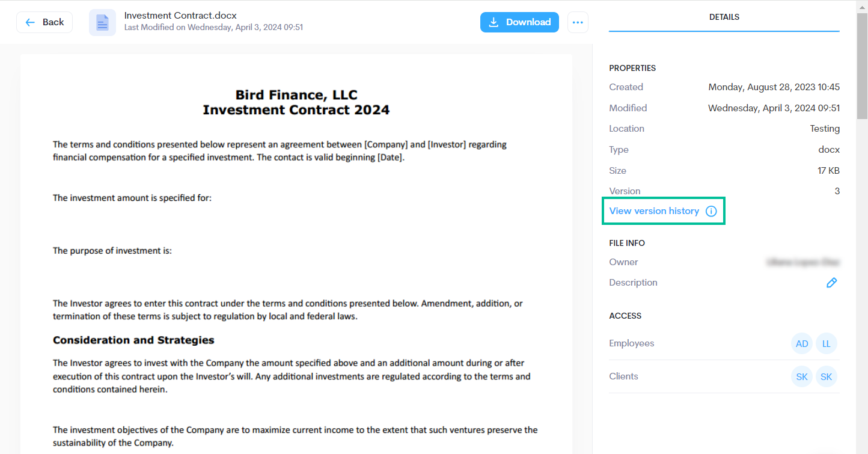Click the download arrow icon in Download button
Screen dimensions: 868x454
(494, 22)
